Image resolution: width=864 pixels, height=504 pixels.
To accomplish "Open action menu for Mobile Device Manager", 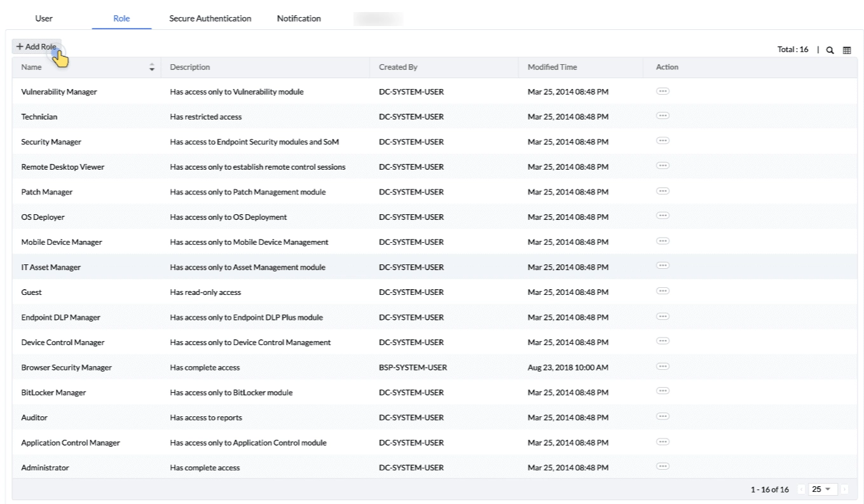I will click(x=663, y=242).
